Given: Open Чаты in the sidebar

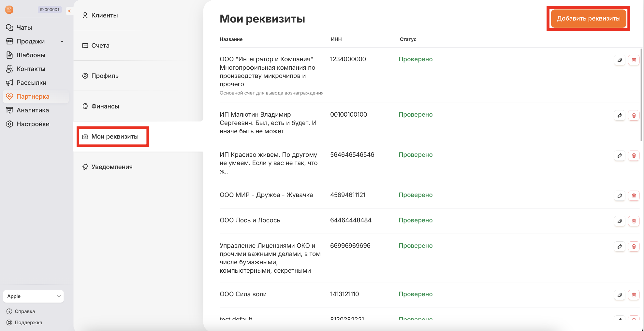Looking at the screenshot, I should [24, 28].
